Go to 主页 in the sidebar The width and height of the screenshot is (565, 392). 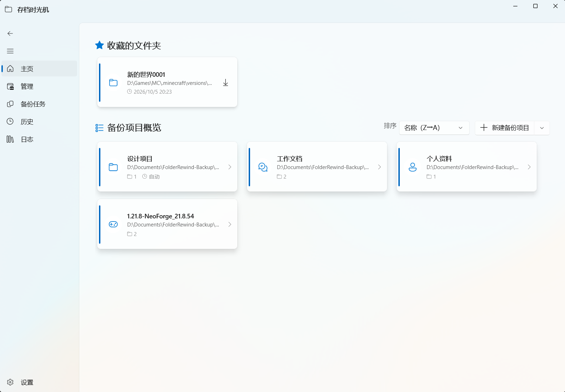coord(39,69)
